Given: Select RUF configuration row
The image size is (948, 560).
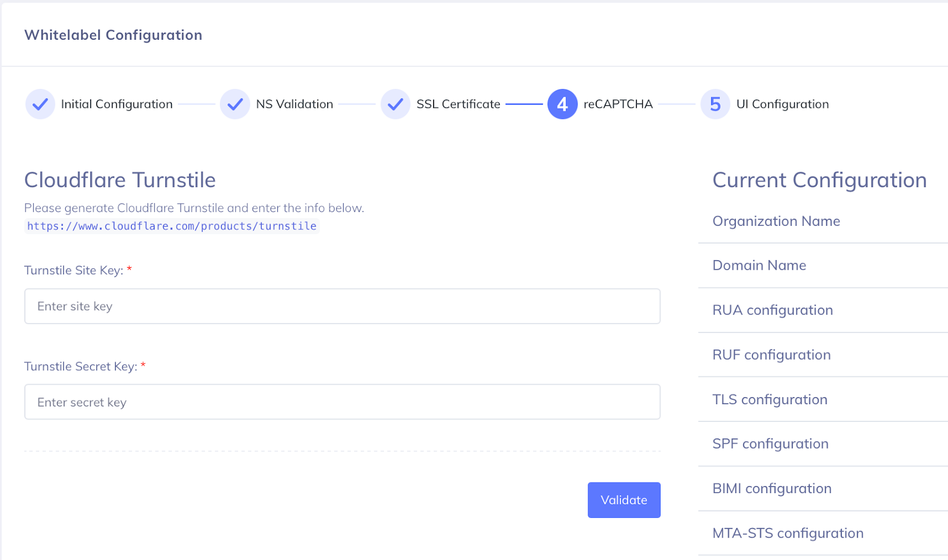Looking at the screenshot, I should [x=824, y=355].
